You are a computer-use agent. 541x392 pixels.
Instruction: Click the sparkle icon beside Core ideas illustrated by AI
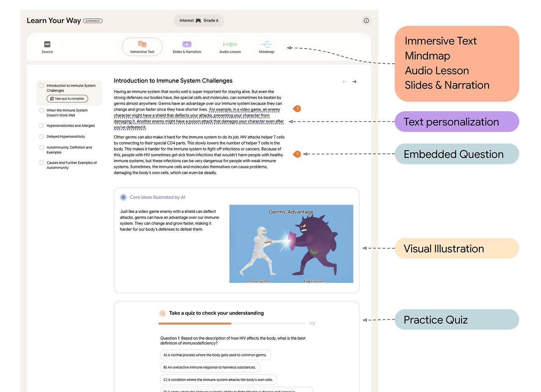[123, 197]
